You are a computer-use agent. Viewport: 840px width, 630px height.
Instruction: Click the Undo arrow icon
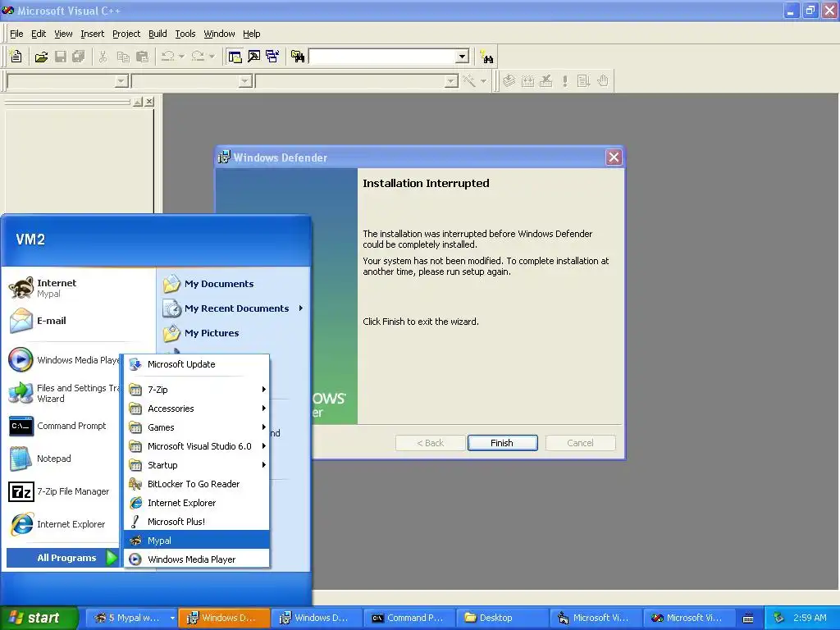(x=168, y=57)
